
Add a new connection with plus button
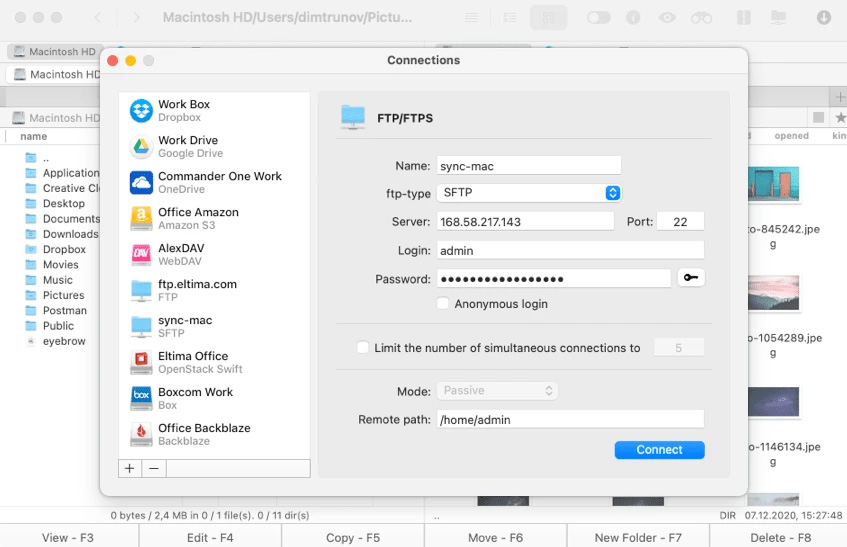tap(130, 468)
